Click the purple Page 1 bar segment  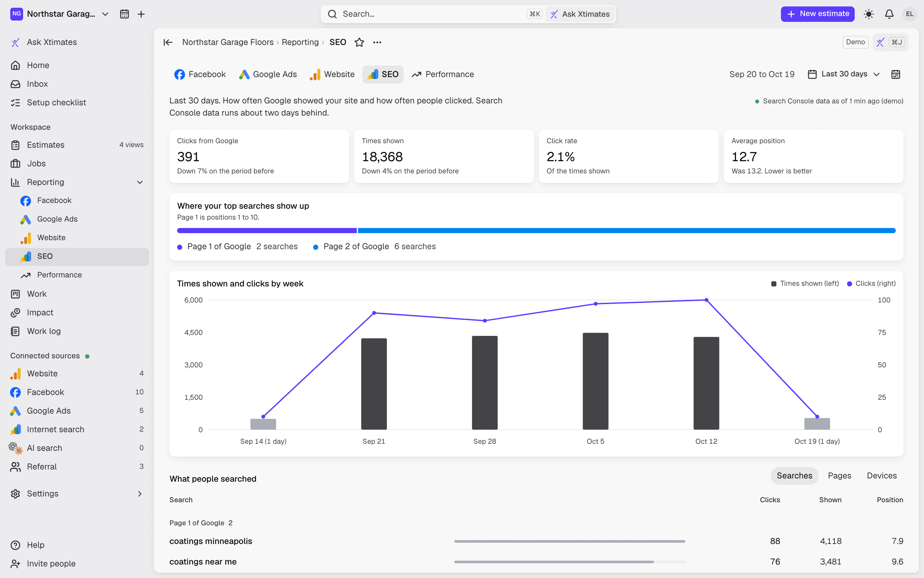(267, 231)
